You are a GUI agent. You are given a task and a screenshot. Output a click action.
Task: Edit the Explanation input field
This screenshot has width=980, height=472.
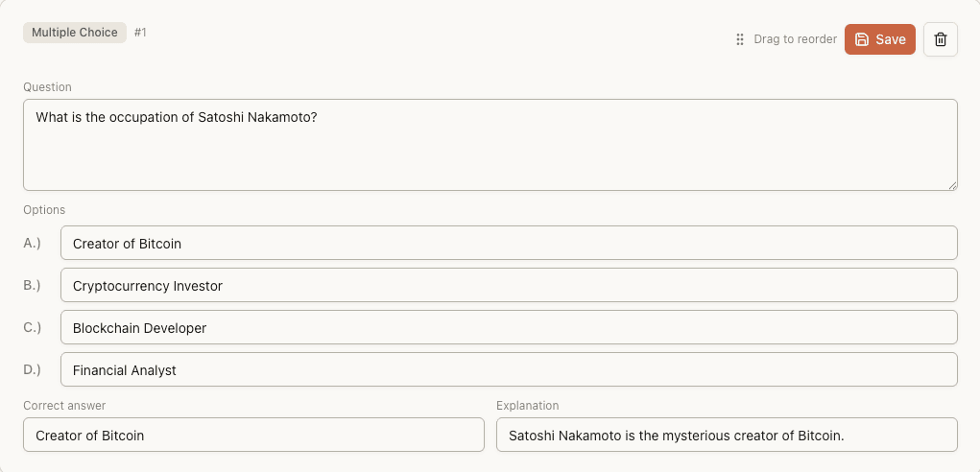(727, 436)
